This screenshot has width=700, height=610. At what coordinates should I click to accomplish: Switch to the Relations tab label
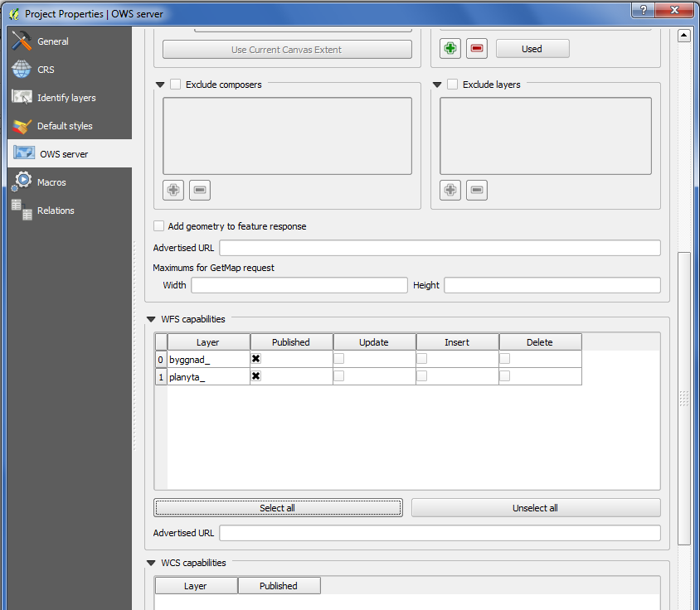click(56, 211)
